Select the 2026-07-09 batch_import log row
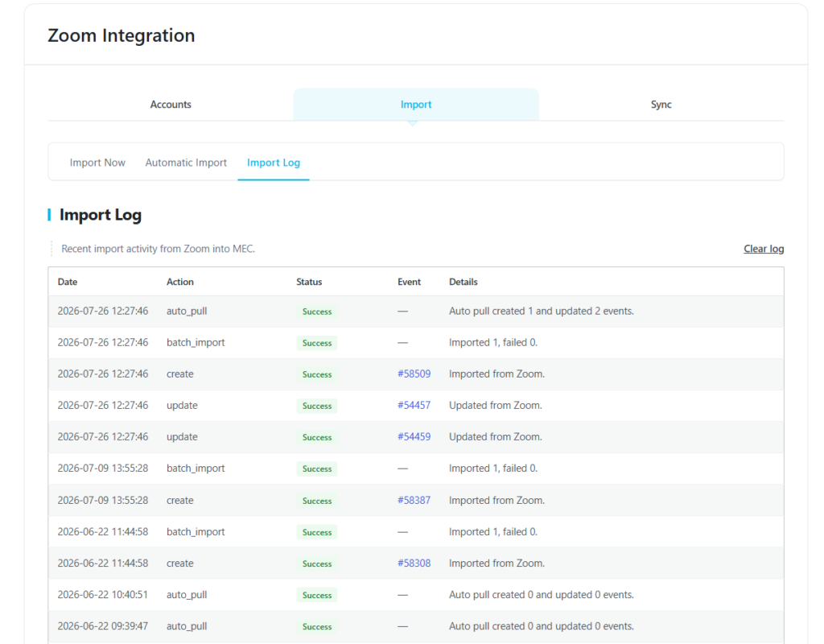This screenshot has width=824, height=644. [416, 469]
